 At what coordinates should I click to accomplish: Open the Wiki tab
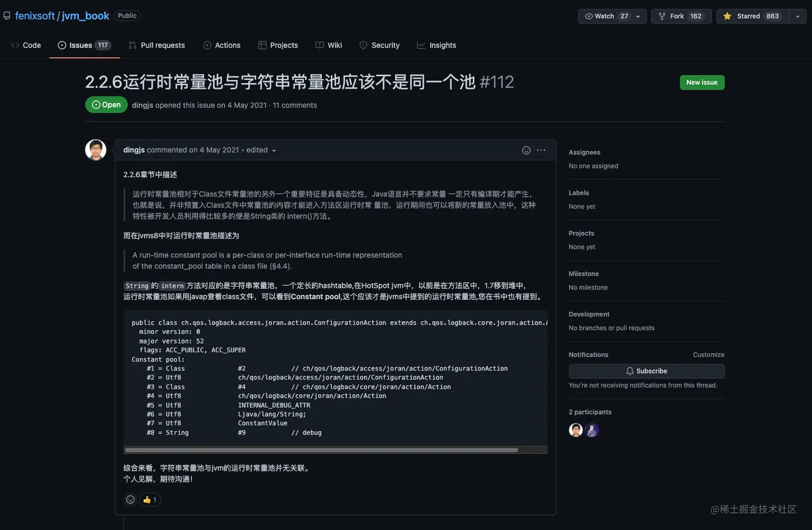pyautogui.click(x=329, y=45)
